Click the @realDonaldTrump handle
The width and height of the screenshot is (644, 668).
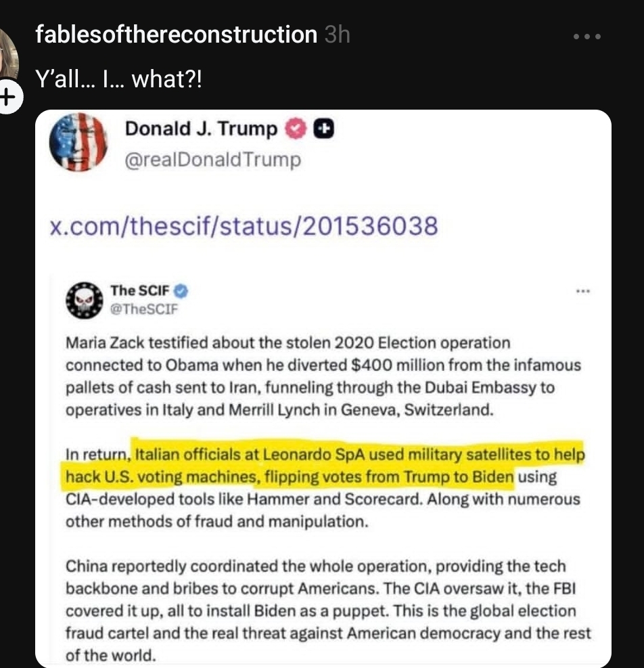click(213, 160)
